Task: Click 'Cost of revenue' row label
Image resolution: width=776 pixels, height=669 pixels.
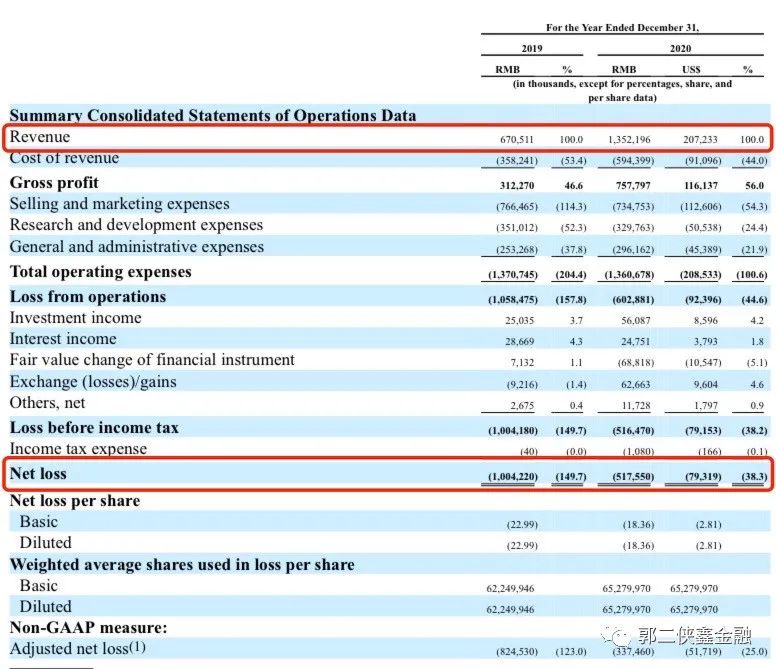Action: (64, 158)
